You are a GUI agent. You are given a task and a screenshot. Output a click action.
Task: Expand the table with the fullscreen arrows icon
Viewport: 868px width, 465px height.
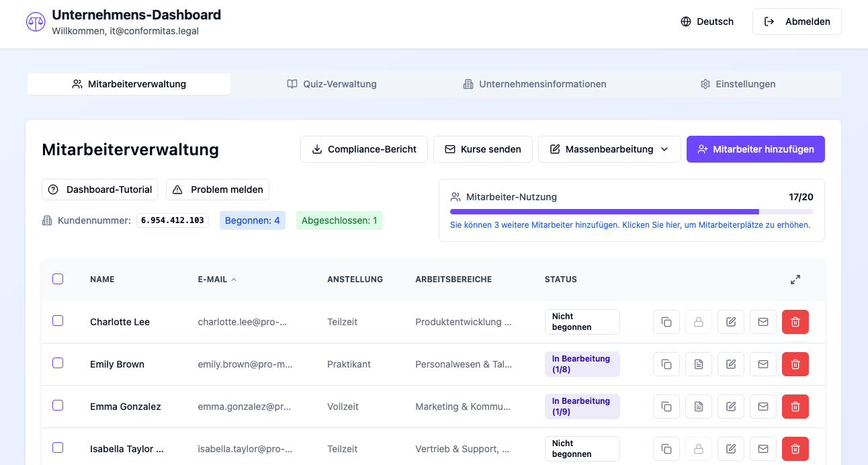795,280
